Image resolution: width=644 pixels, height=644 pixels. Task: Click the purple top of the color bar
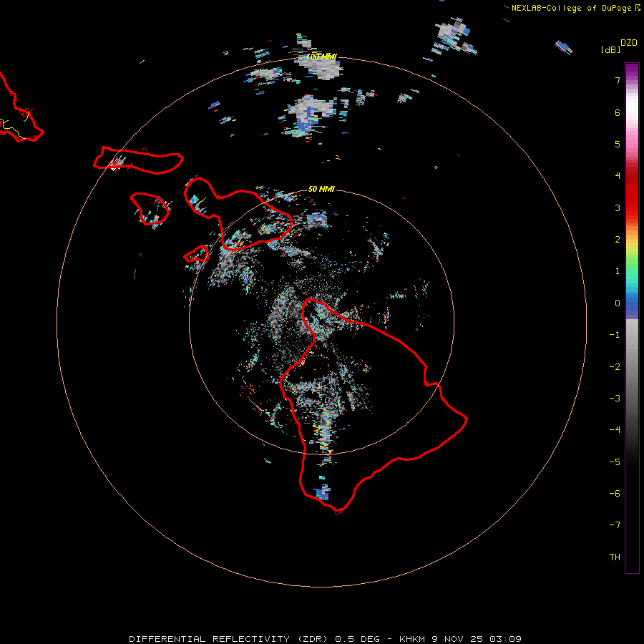[632, 70]
